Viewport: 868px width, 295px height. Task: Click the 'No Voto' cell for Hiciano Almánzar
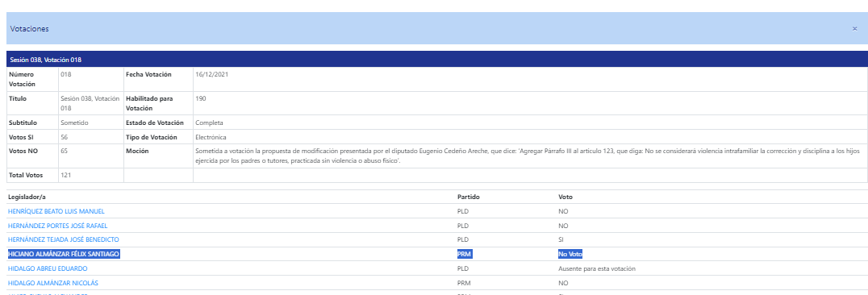[x=570, y=254]
